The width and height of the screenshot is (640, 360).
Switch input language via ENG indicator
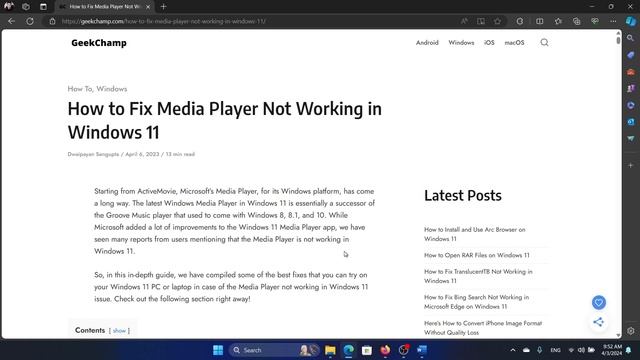555,350
